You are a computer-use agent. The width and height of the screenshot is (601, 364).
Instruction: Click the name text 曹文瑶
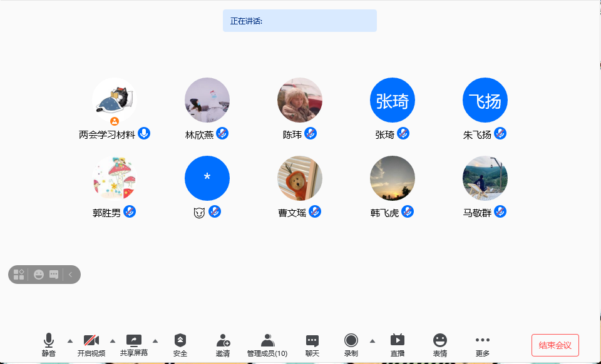292,213
